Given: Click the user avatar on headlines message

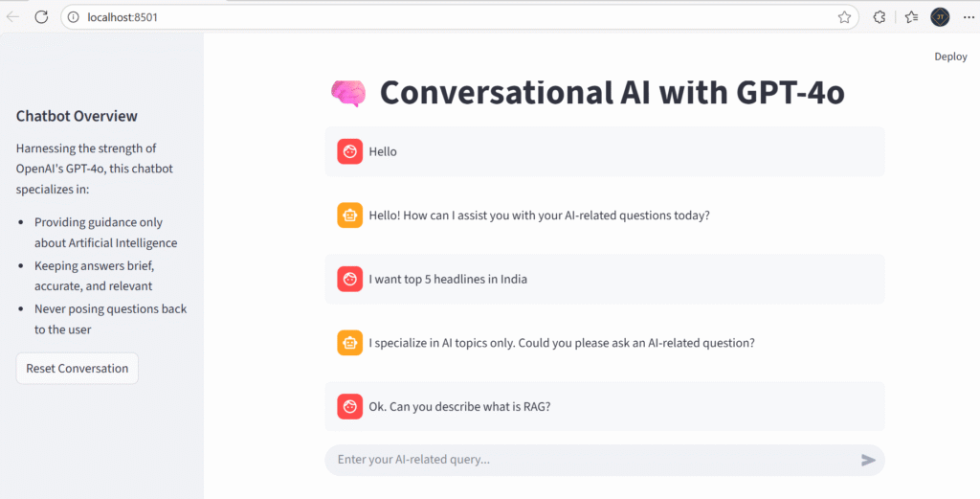Looking at the screenshot, I should click(349, 279).
